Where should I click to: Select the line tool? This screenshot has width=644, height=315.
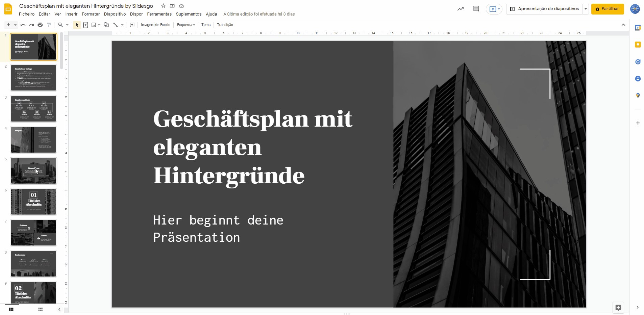coord(116,25)
